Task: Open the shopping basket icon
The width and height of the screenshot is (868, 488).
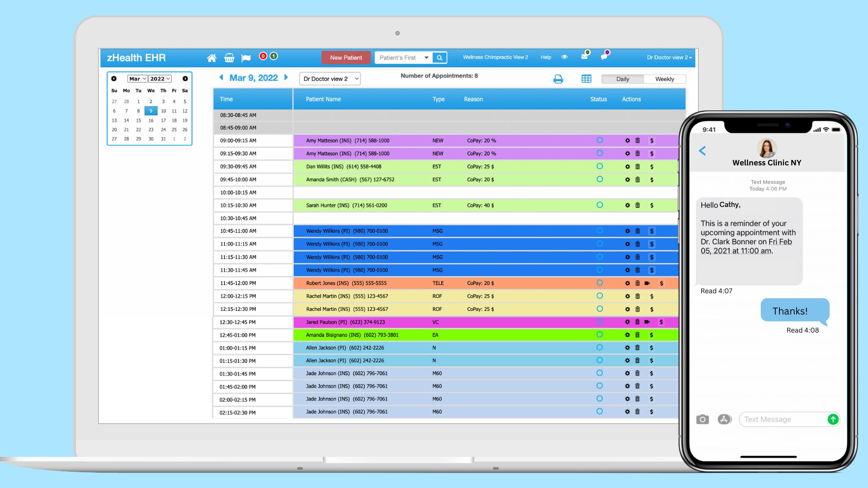Action: (x=229, y=58)
